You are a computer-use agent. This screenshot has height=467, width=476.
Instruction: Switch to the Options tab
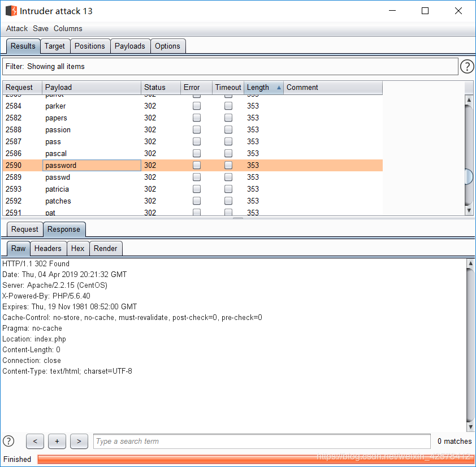(167, 46)
